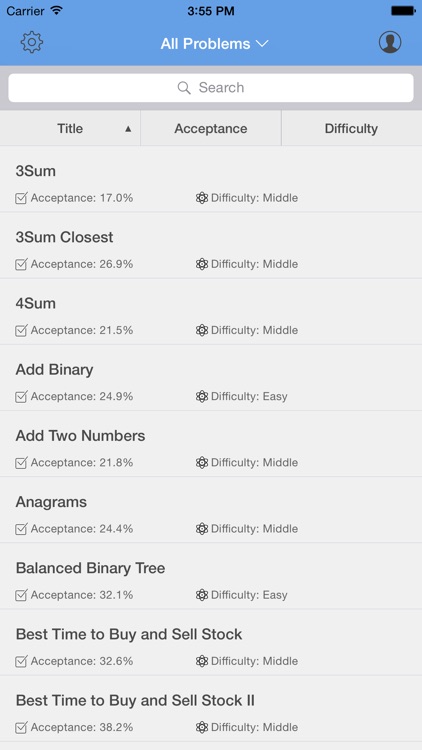Click the acceptance checkbox icon for 3Sum Closest
Screen dimensions: 422x750
tap(21, 264)
